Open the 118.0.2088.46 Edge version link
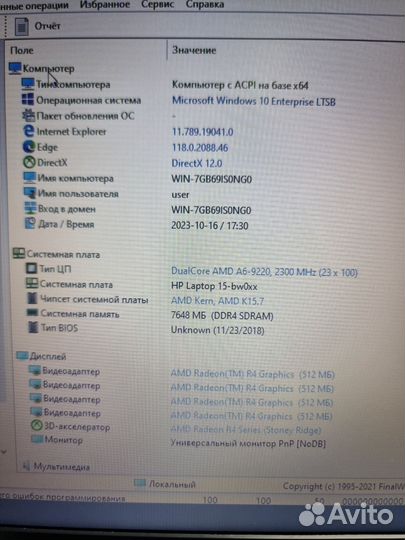This screenshot has height=540, width=405. coord(200,148)
